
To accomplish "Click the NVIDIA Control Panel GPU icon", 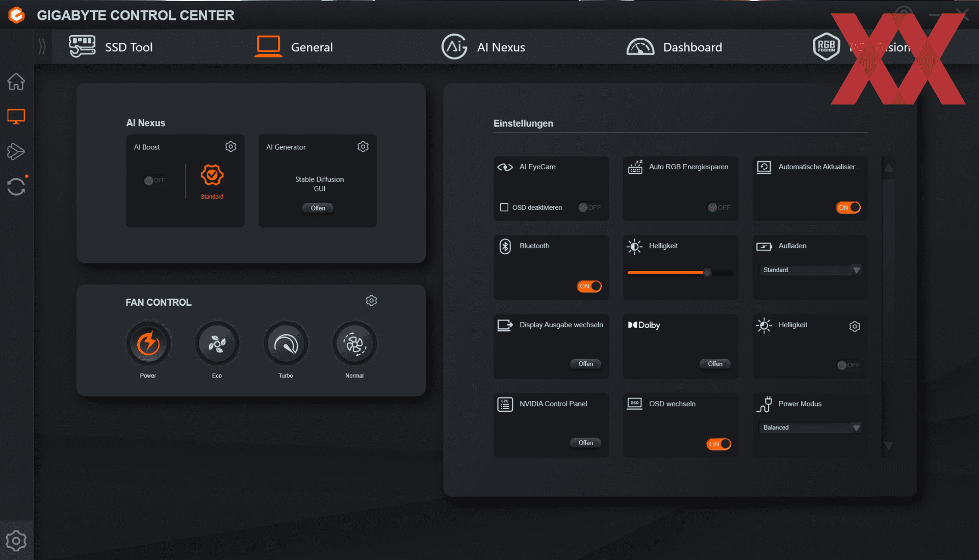I will pos(505,404).
